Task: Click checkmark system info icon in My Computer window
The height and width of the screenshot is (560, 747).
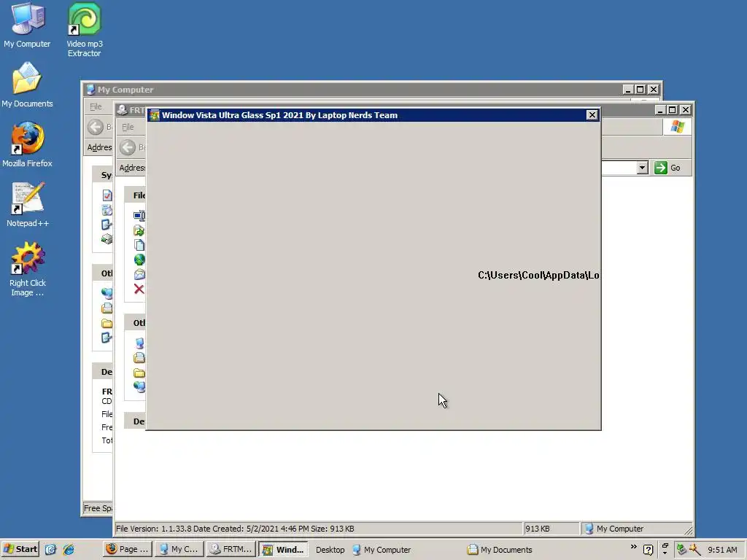Action: tap(107, 195)
